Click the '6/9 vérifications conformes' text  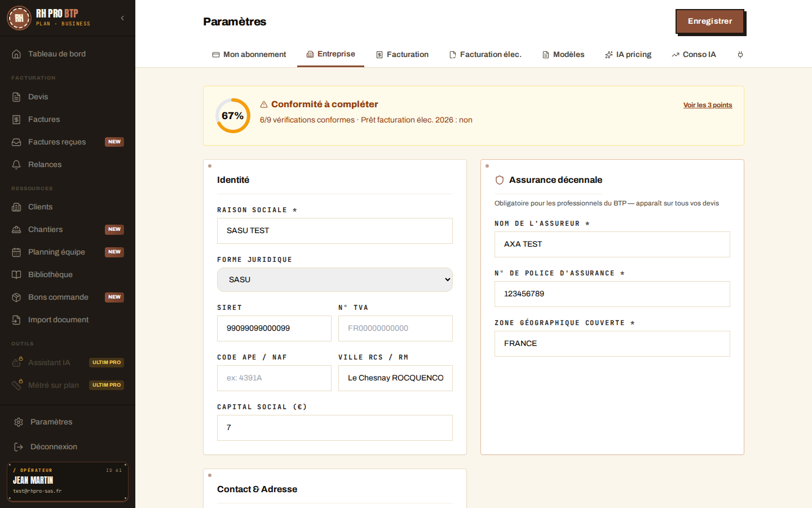point(307,120)
